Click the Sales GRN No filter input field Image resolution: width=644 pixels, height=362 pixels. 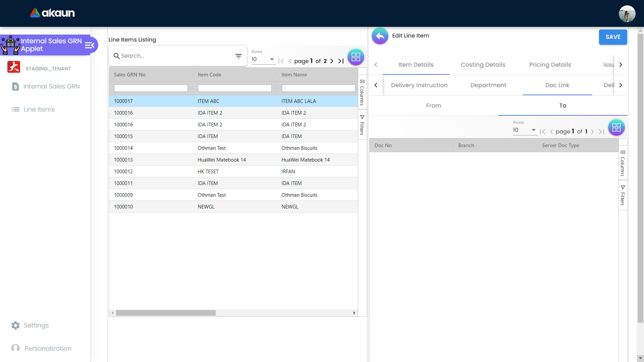click(x=151, y=88)
